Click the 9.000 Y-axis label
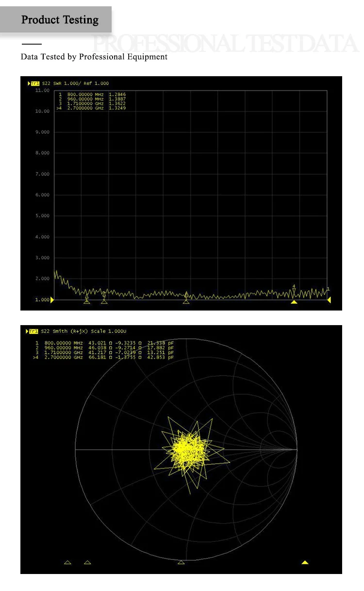364x591 pixels. (42, 132)
